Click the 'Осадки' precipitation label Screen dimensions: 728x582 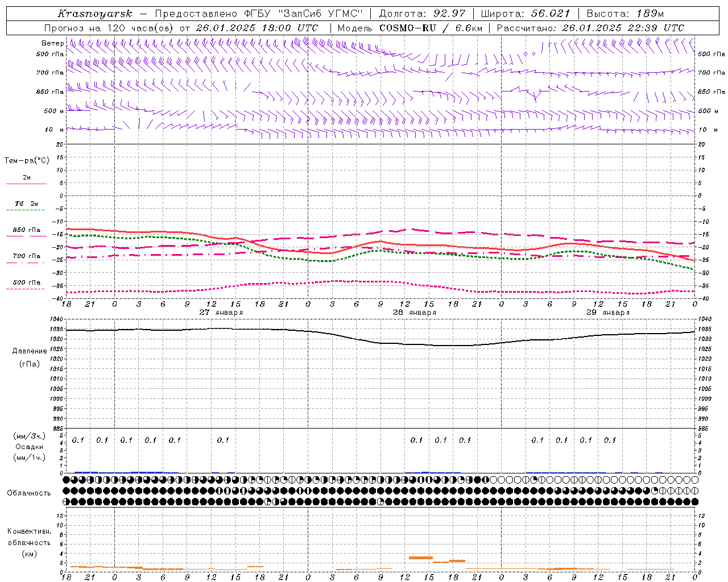coord(29,447)
